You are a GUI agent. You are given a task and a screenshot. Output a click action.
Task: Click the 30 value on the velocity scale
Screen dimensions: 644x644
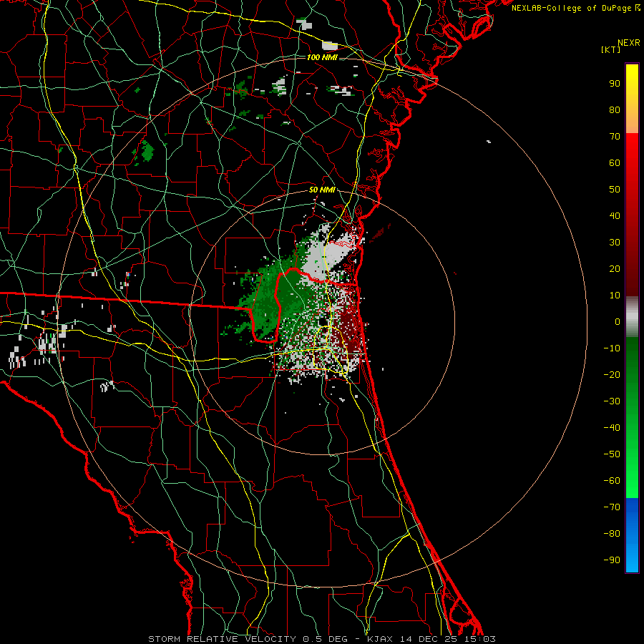615,243
